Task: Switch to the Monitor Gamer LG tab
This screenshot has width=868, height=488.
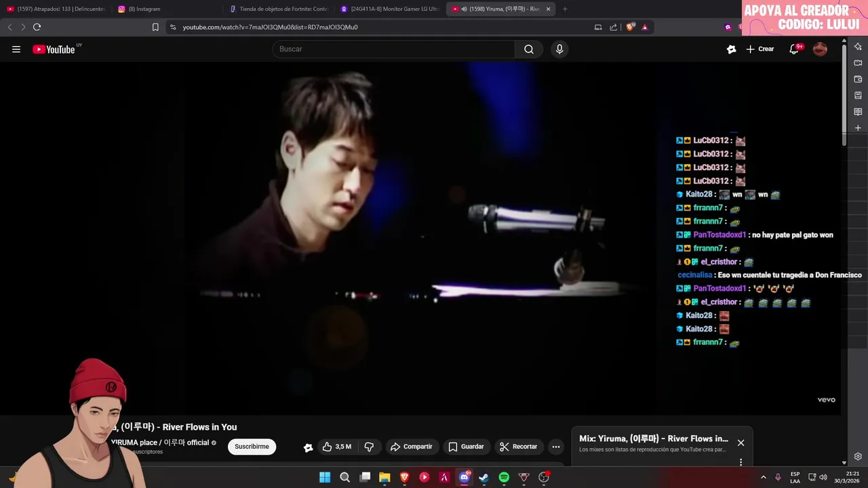Action: point(390,9)
